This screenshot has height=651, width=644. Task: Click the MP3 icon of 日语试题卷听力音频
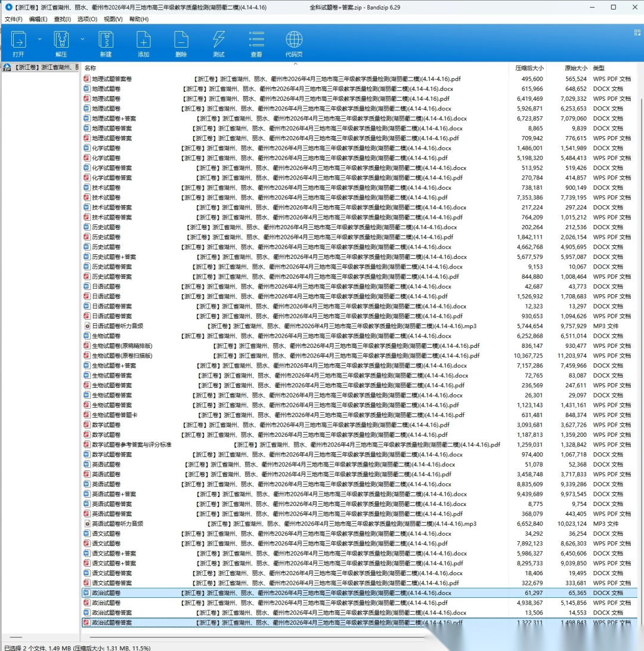pyautogui.click(x=86, y=326)
